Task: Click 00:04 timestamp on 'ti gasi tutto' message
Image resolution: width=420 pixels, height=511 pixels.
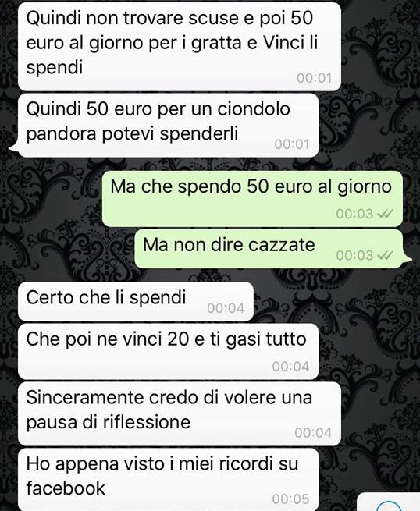Action: 290,367
